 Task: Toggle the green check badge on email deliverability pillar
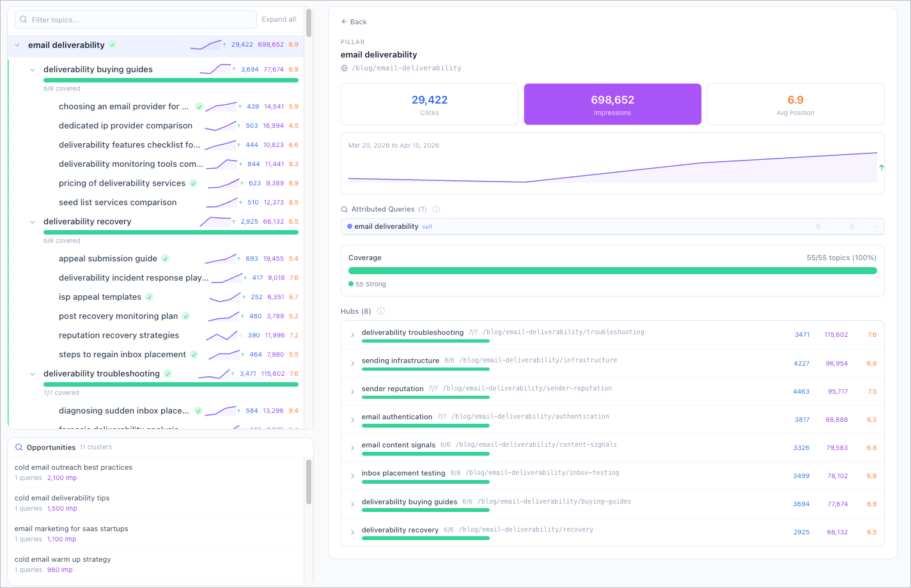[113, 45]
